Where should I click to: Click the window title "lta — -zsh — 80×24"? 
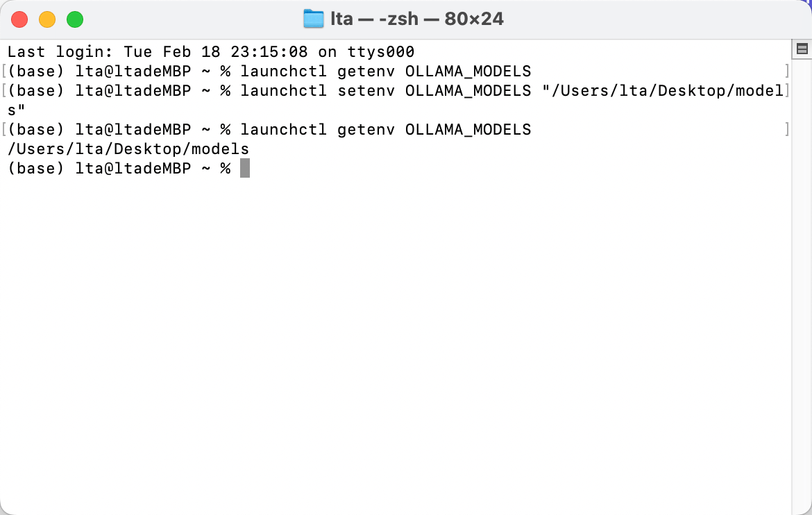[x=416, y=19]
